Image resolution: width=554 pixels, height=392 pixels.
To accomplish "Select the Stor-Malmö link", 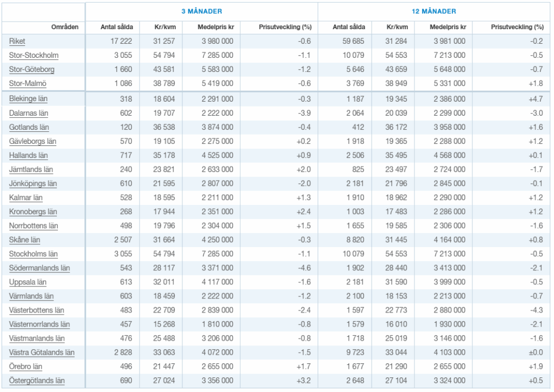I will 28,83.
